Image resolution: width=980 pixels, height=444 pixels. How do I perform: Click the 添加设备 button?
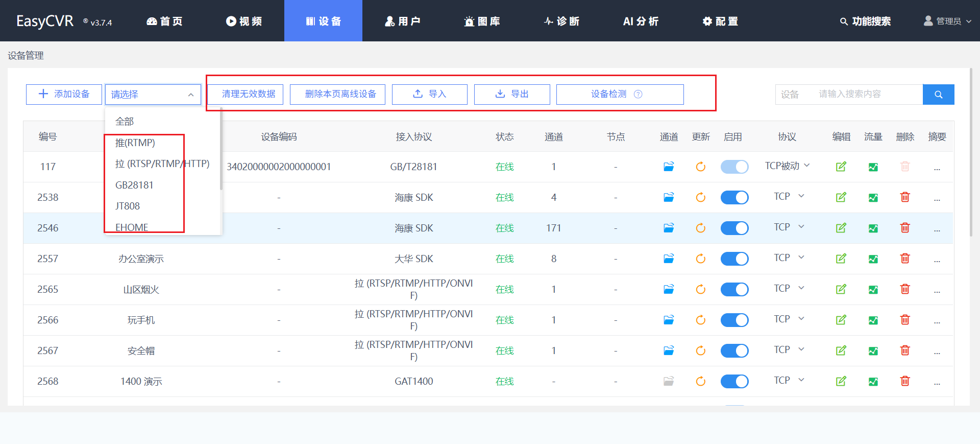click(64, 95)
